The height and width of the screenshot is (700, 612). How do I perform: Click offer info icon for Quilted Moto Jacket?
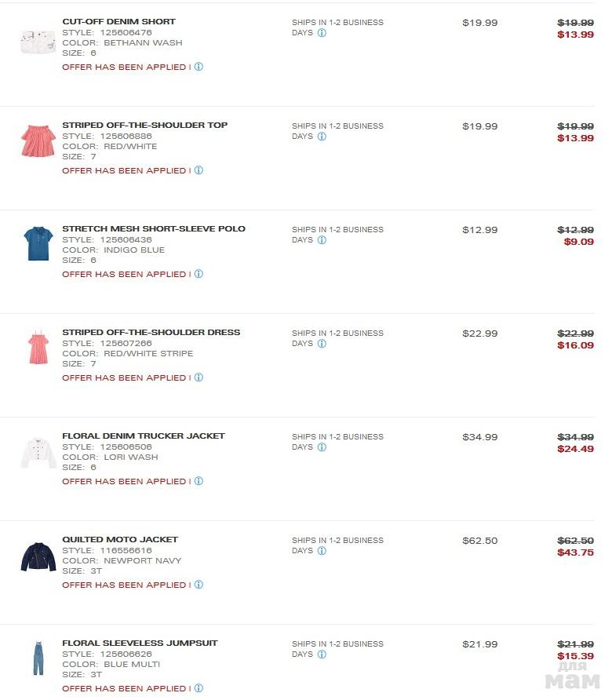(x=199, y=585)
